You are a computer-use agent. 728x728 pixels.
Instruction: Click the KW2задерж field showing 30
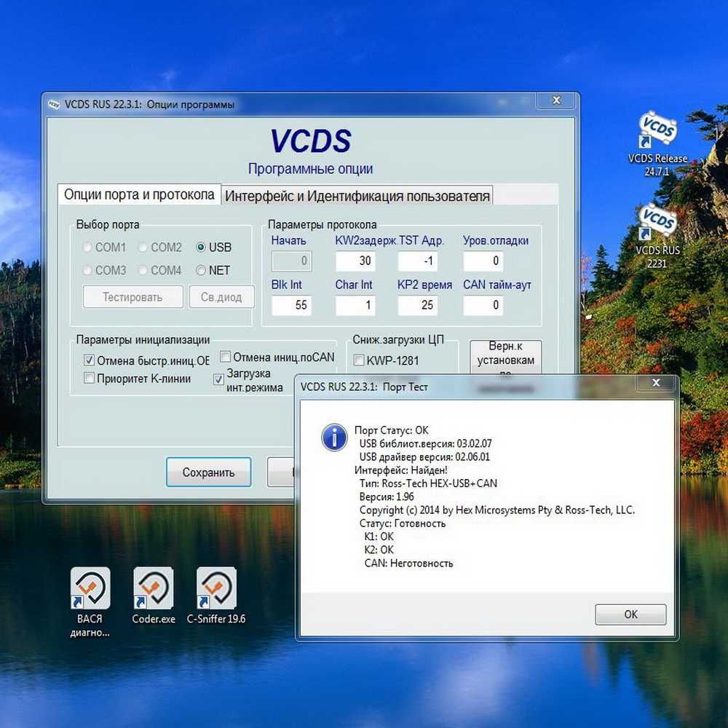tap(355, 261)
